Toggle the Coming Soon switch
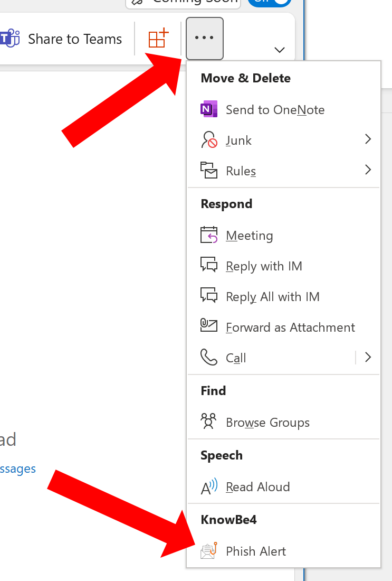This screenshot has width=392, height=581. 269,3
